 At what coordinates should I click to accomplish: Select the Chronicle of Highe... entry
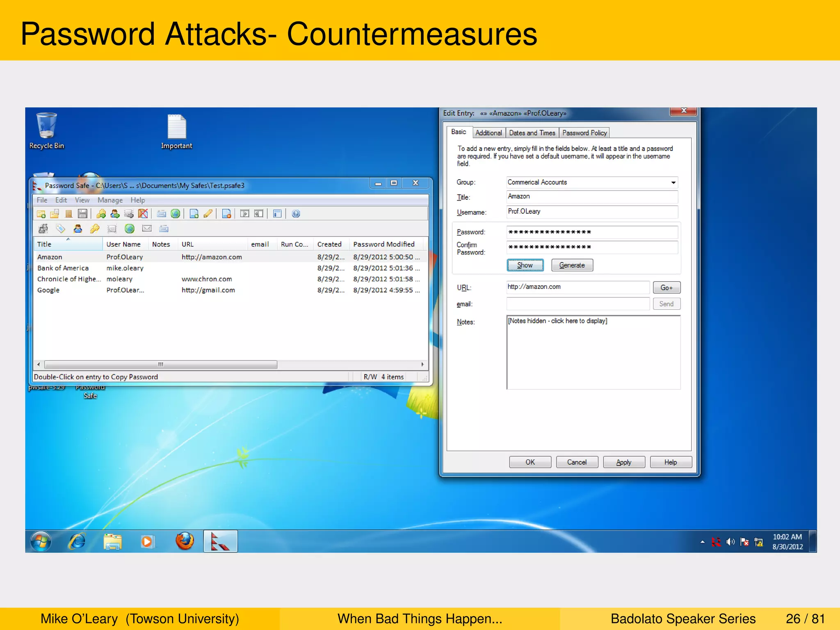pyautogui.click(x=230, y=279)
